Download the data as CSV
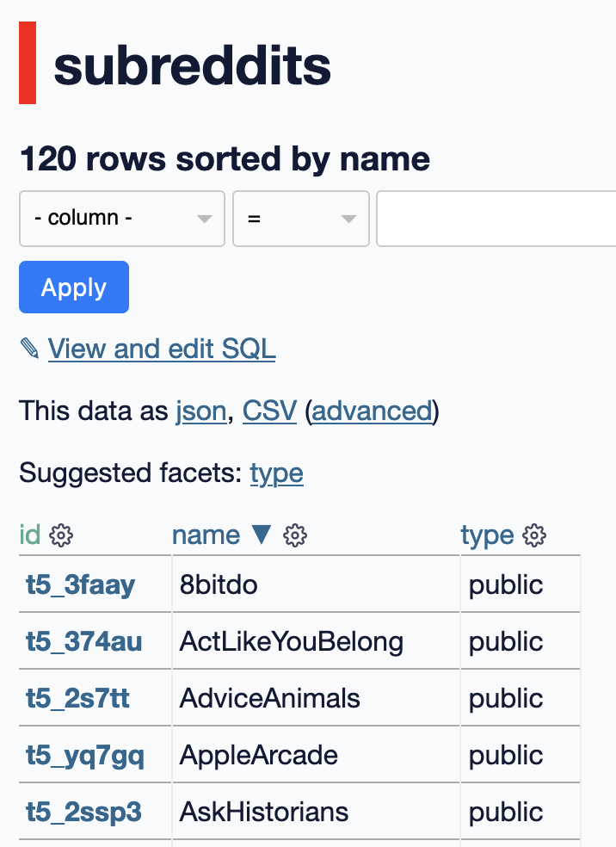Screen dimensions: 616x847 point(269,411)
